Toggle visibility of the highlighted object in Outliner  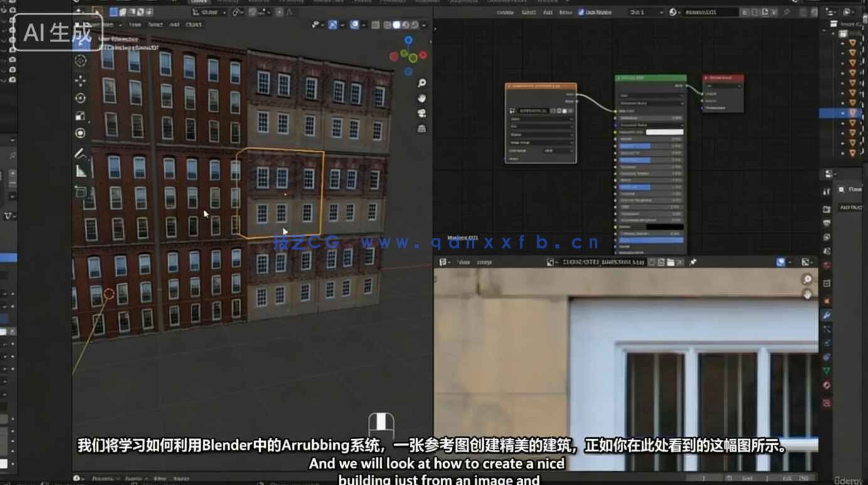pos(861,114)
